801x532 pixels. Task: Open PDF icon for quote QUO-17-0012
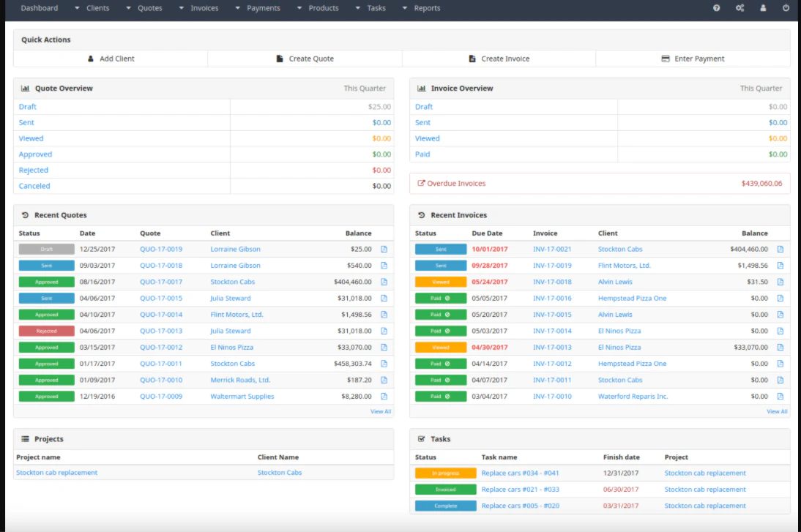click(384, 347)
